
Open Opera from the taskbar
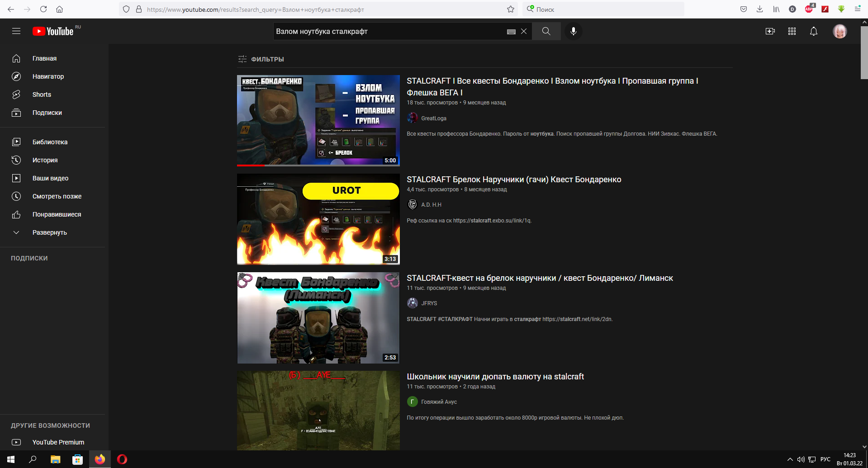click(x=122, y=459)
